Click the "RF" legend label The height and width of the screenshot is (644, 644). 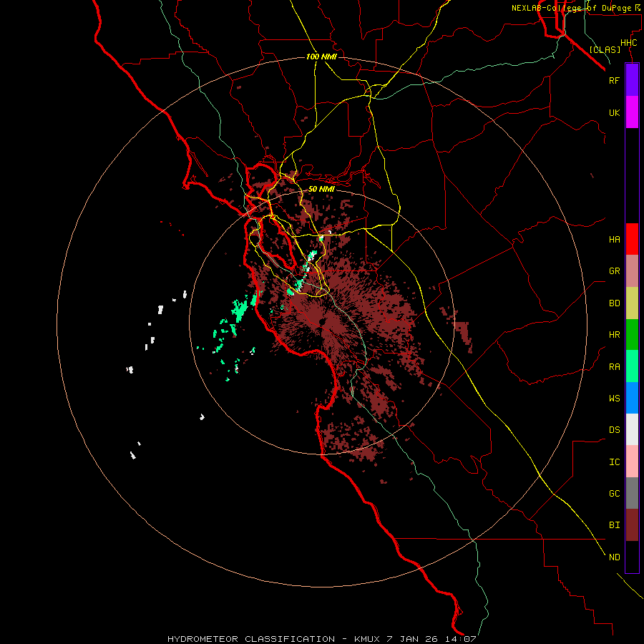614,80
